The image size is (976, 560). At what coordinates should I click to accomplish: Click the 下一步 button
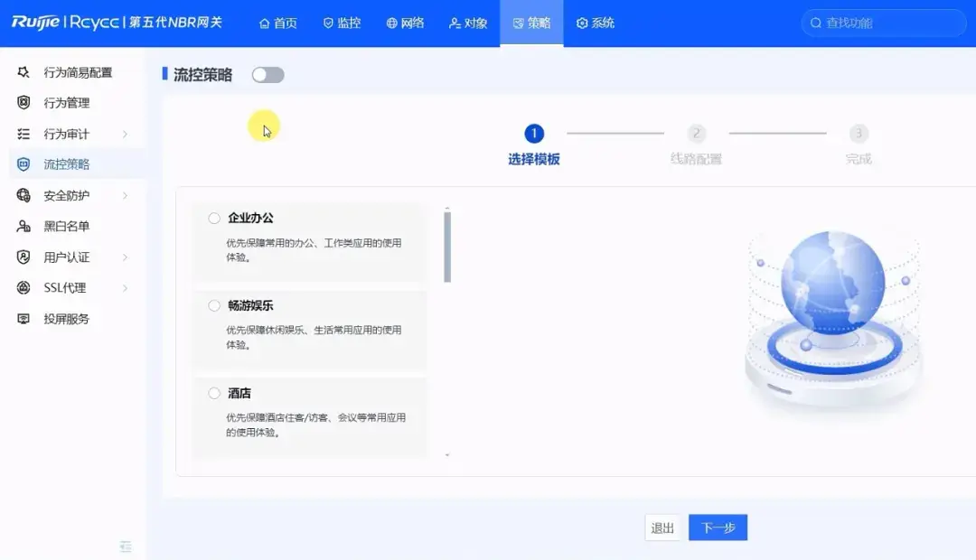[718, 527]
